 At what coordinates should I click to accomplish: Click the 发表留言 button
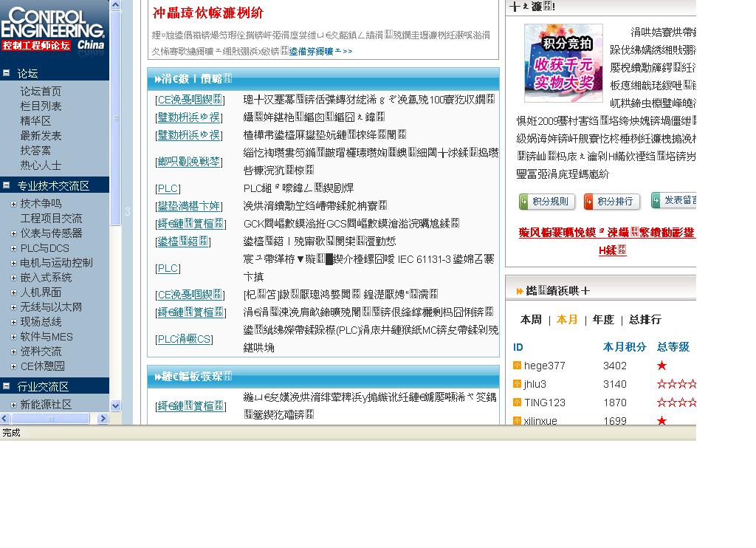point(675,200)
